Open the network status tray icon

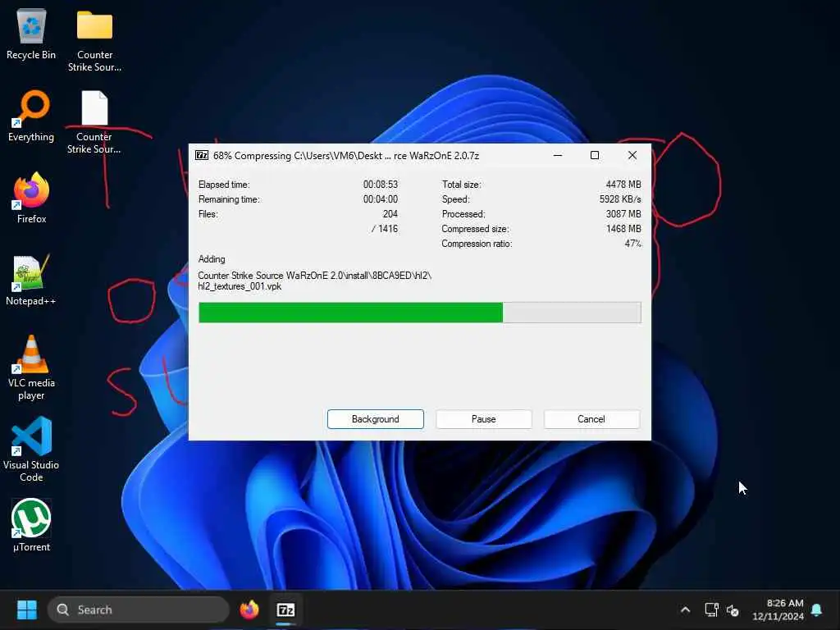point(711,609)
